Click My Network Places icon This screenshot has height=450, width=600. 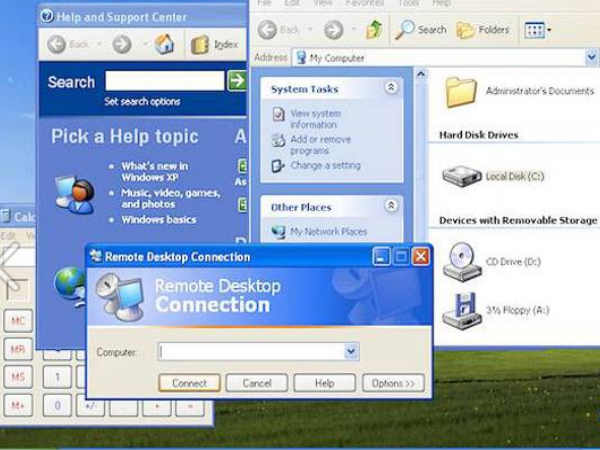click(278, 232)
